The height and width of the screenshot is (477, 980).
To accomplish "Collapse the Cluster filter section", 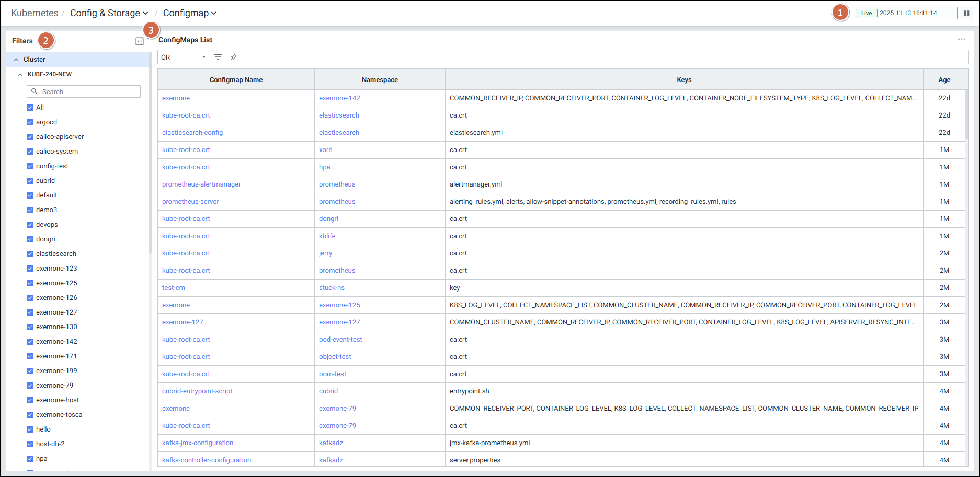I will (16, 60).
